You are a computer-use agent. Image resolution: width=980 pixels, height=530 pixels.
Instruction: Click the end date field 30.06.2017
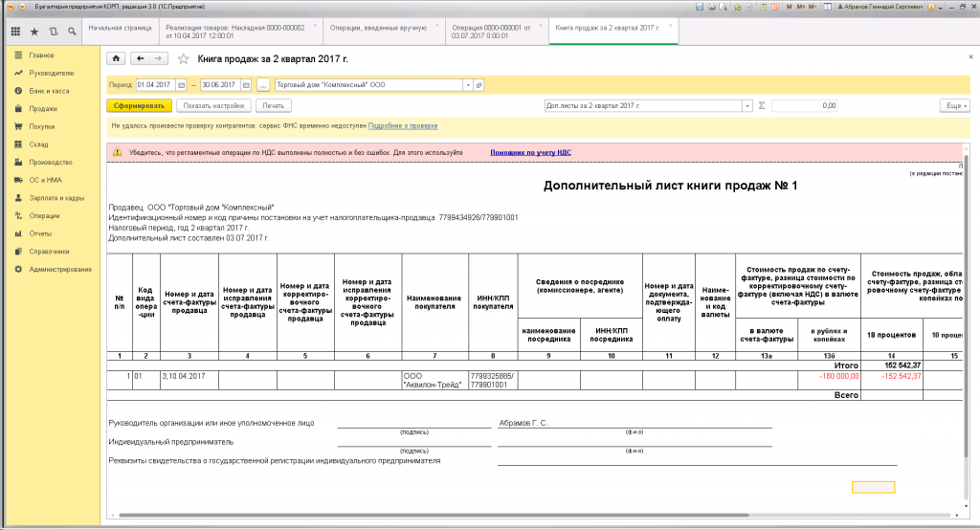(x=221, y=85)
